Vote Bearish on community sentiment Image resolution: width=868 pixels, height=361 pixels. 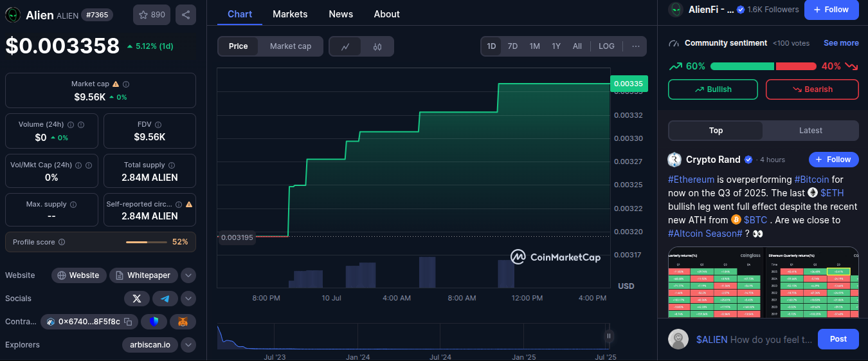pyautogui.click(x=812, y=89)
